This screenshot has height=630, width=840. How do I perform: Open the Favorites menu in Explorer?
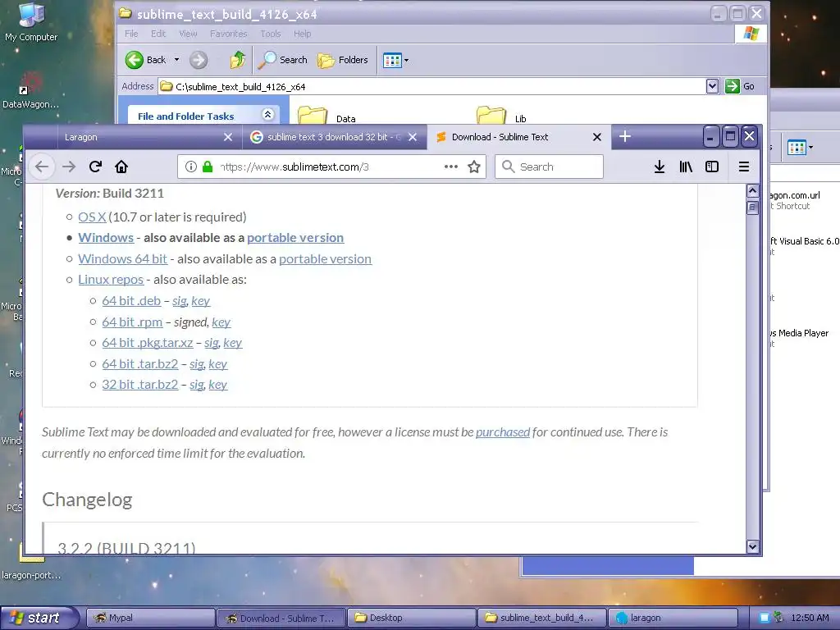(x=229, y=34)
